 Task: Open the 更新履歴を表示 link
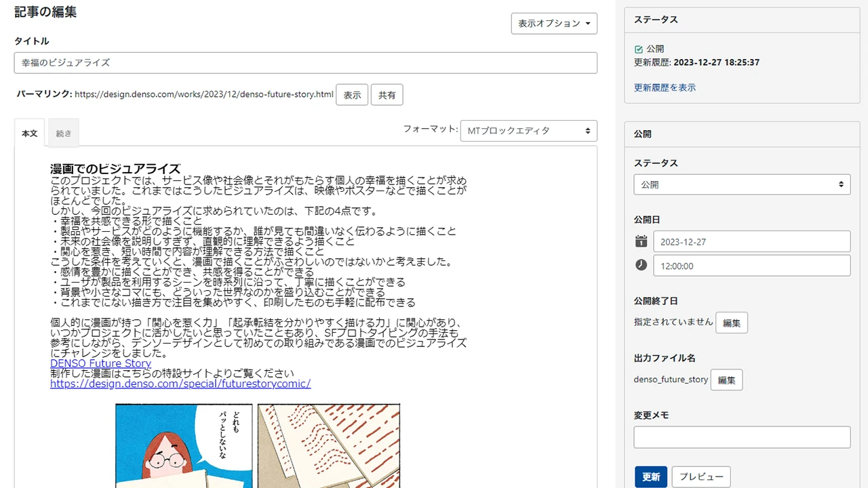[665, 87]
